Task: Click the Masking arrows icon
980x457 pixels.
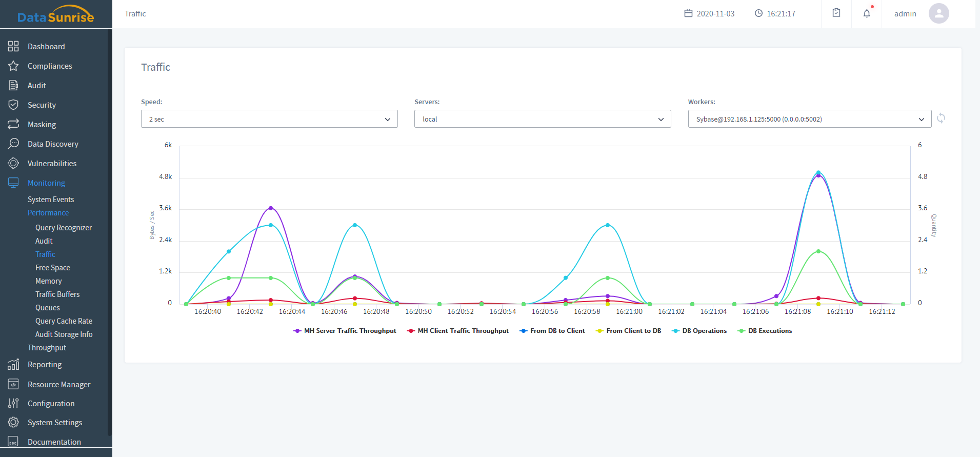Action: [x=13, y=125]
